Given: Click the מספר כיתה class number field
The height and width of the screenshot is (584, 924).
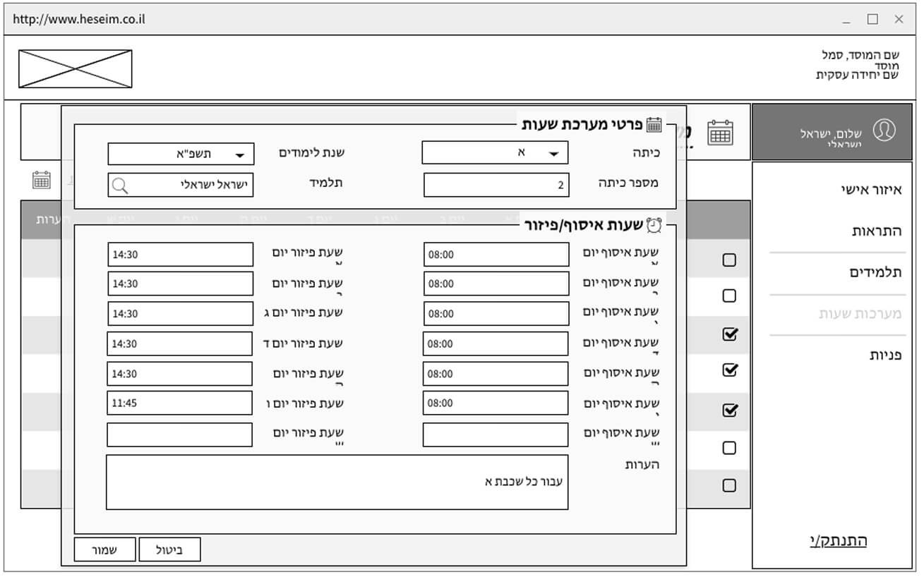Looking at the screenshot, I should [496, 185].
